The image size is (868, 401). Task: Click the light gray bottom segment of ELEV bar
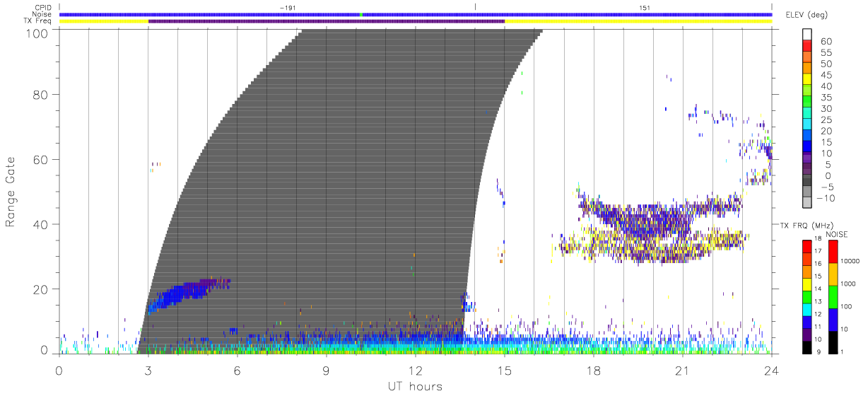point(807,202)
